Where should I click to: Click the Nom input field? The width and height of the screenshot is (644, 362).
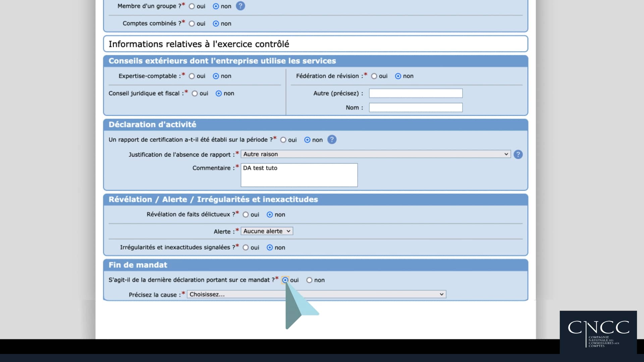coord(416,108)
